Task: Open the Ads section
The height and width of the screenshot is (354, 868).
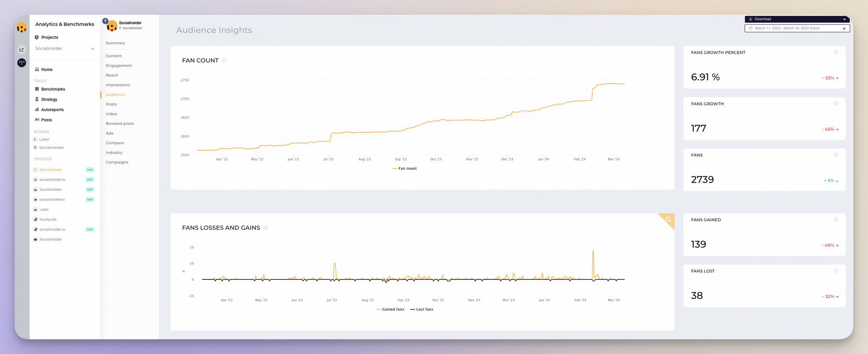Action: click(x=109, y=133)
